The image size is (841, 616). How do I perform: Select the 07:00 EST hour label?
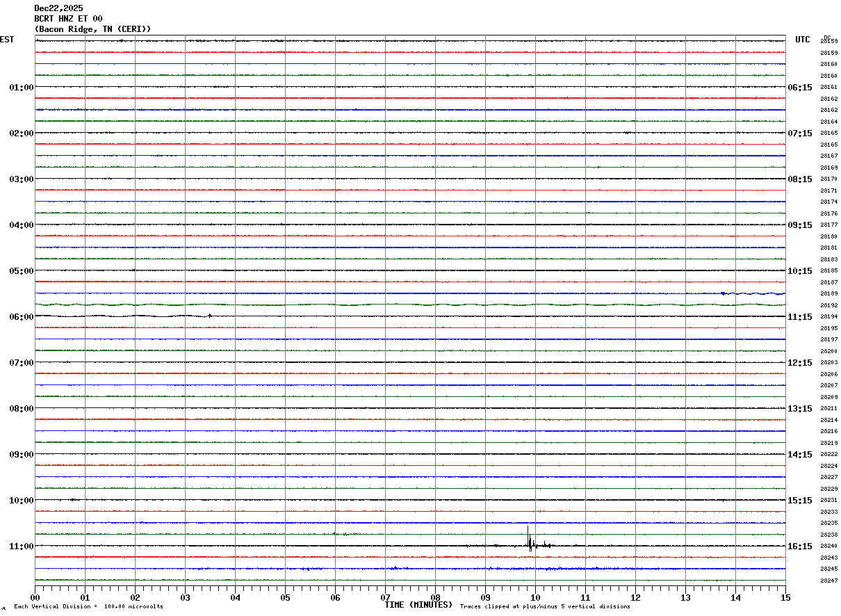(x=22, y=363)
